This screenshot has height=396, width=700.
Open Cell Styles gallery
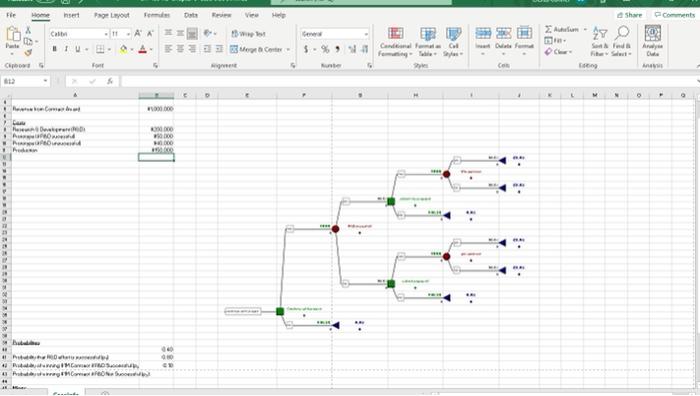click(453, 42)
